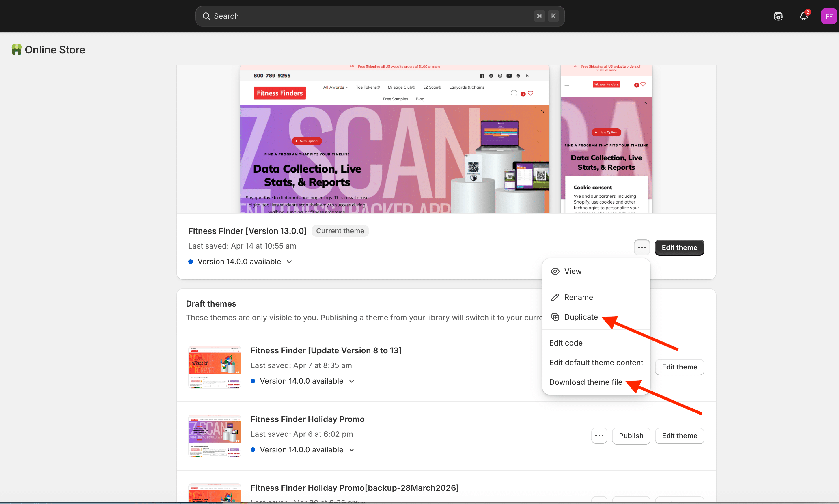Click the Sidekick assistant face icon
Image resolution: width=839 pixels, height=504 pixels.
(778, 16)
